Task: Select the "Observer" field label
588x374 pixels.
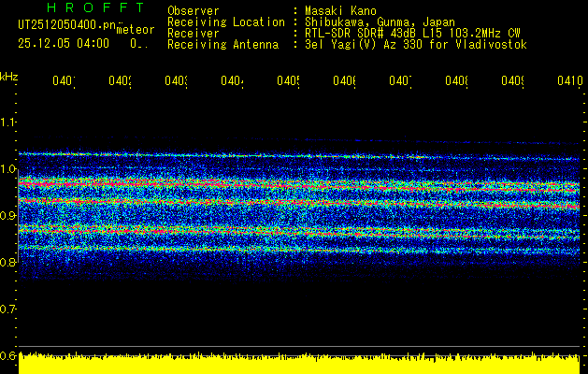Action: point(194,10)
